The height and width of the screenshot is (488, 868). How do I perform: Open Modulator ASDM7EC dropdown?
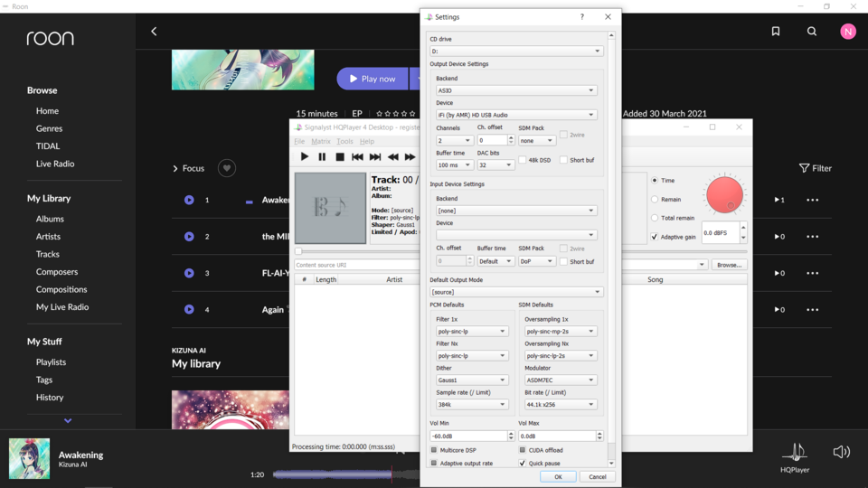[561, 380]
